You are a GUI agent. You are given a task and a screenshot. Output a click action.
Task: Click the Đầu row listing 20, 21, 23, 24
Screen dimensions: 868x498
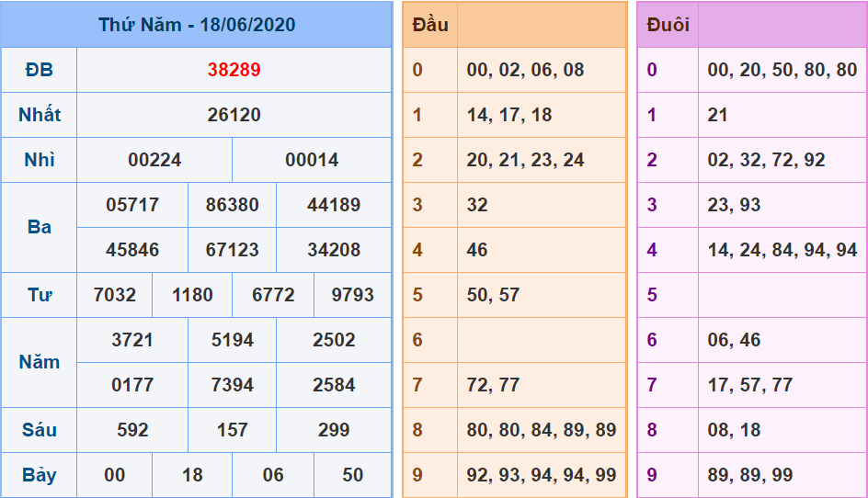(x=525, y=160)
